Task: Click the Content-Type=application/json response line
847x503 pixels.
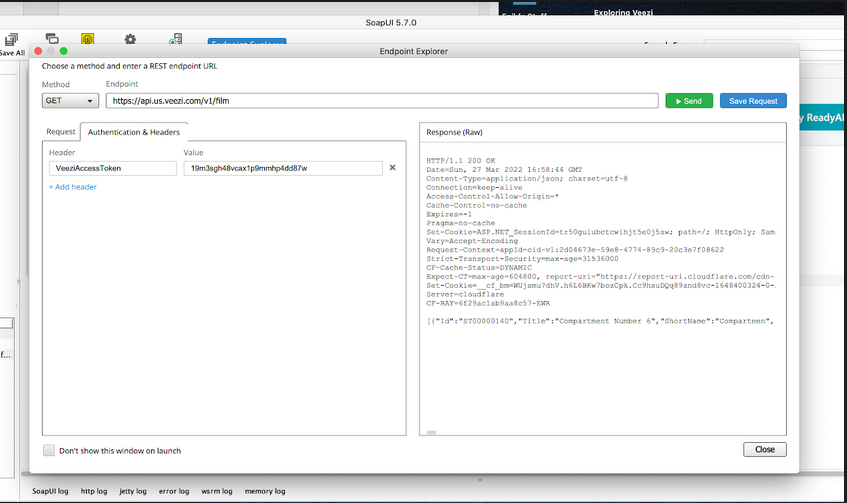Action: click(x=527, y=178)
